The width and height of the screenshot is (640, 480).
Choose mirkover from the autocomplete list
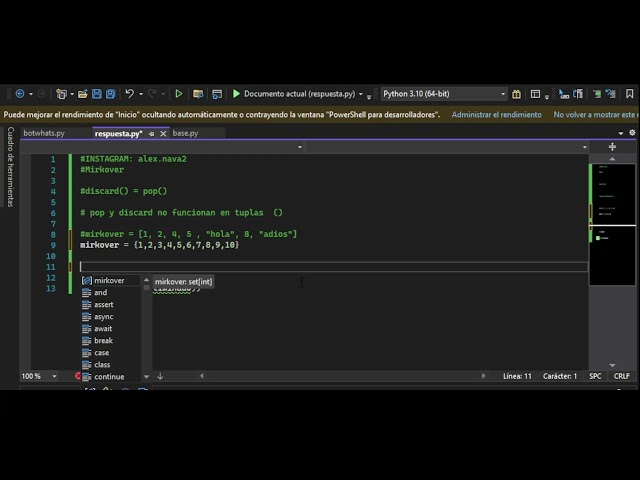111,280
